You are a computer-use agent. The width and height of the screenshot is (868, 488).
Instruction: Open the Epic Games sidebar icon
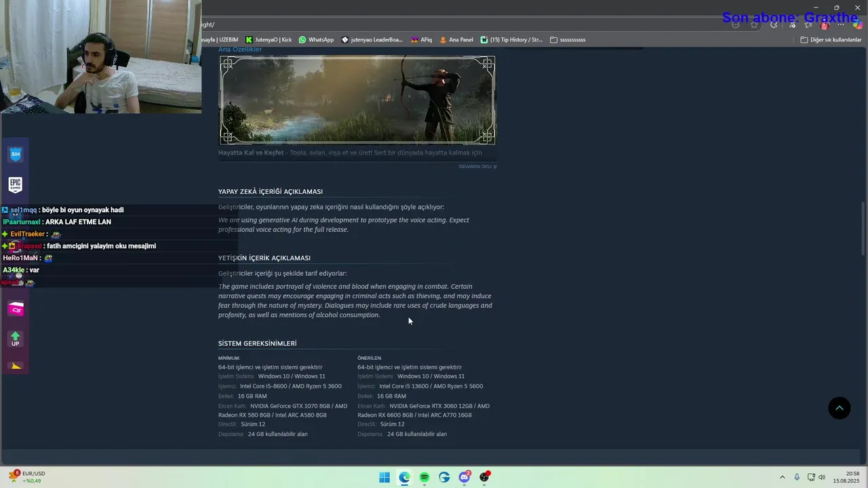point(16,184)
